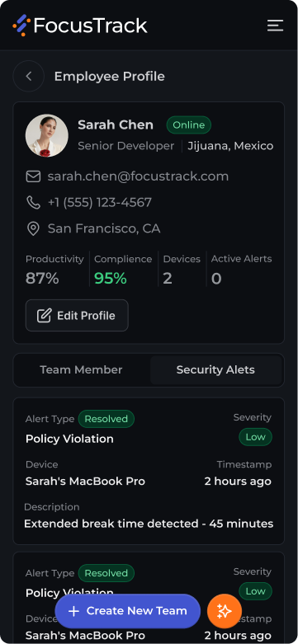Click the FocusTrack logo icon
Image resolution: width=298 pixels, height=644 pixels.
(21, 25)
